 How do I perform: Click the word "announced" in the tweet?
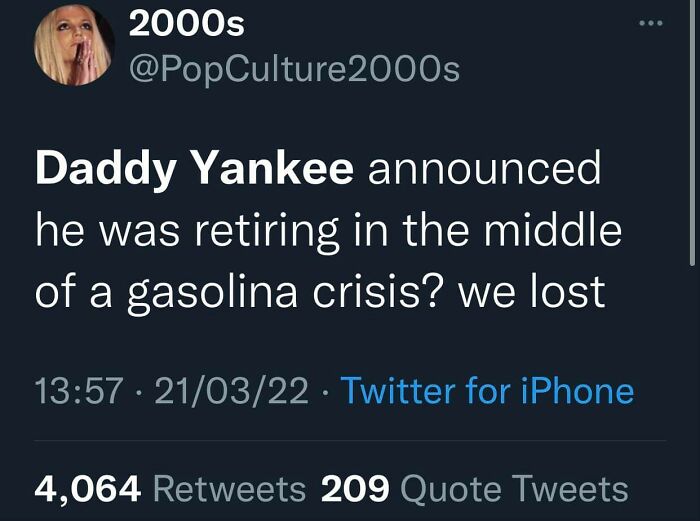(484, 170)
